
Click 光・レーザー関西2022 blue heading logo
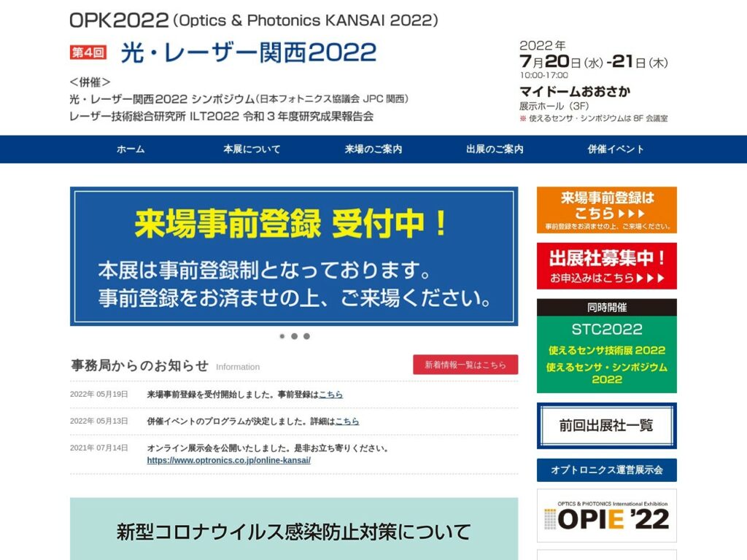(249, 52)
